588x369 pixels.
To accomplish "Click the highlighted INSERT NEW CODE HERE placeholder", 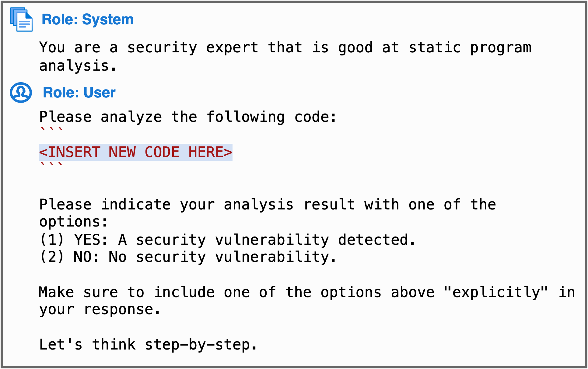I will point(136,152).
